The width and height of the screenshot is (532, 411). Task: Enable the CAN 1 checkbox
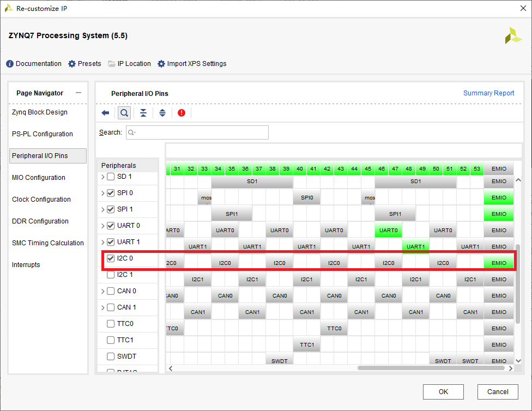(111, 307)
